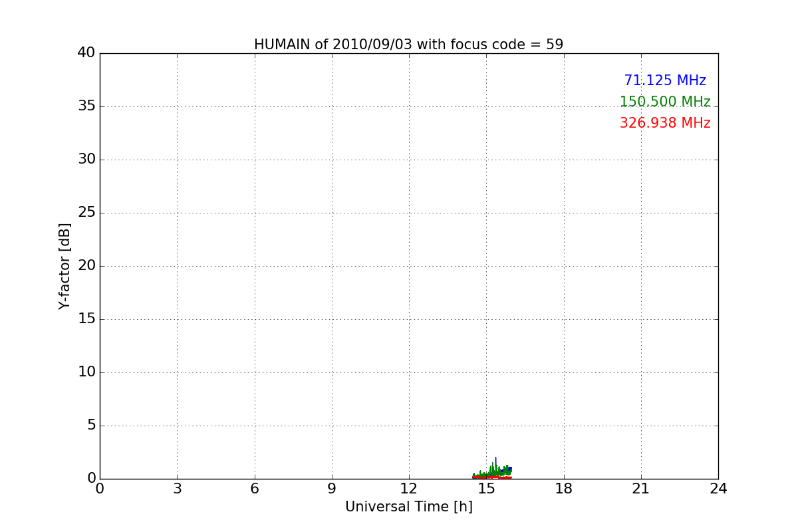Click the x-axis tick label '9'
This screenshot has height=532, width=798.
tap(332, 488)
